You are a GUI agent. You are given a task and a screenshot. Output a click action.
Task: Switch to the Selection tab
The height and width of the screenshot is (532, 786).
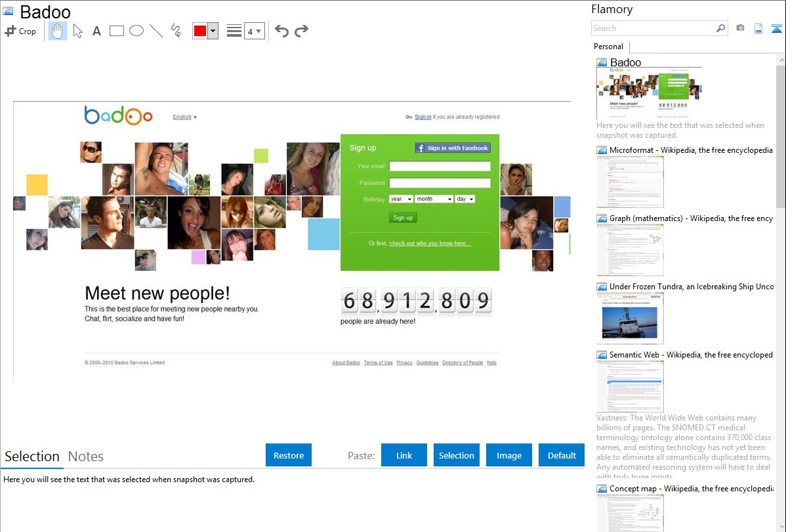(32, 457)
